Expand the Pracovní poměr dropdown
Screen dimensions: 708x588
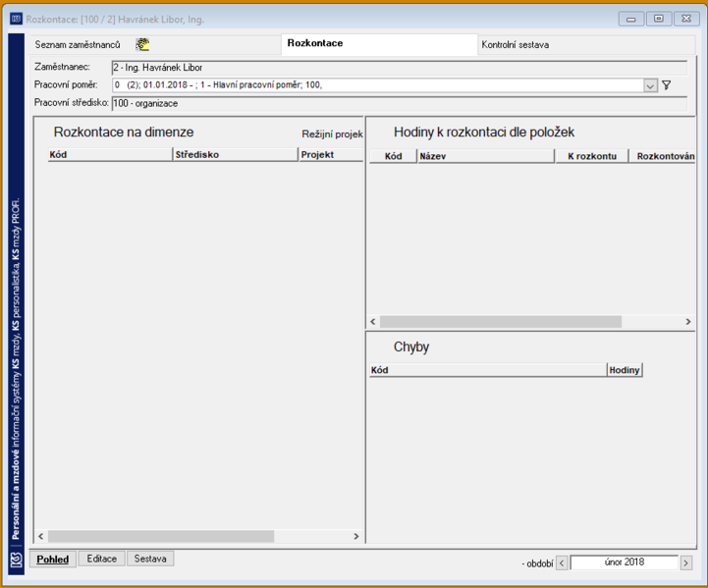click(x=650, y=85)
